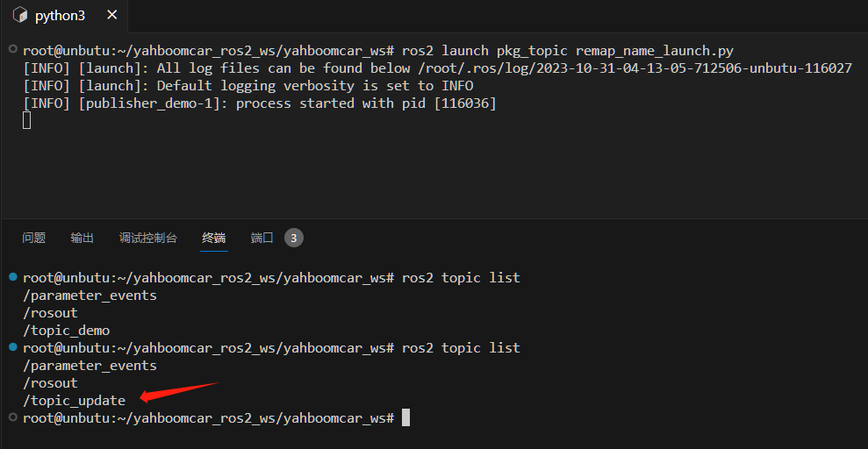Focus the bottom terminal prompt cursor
Screen dimensions: 868x449
(x=405, y=417)
